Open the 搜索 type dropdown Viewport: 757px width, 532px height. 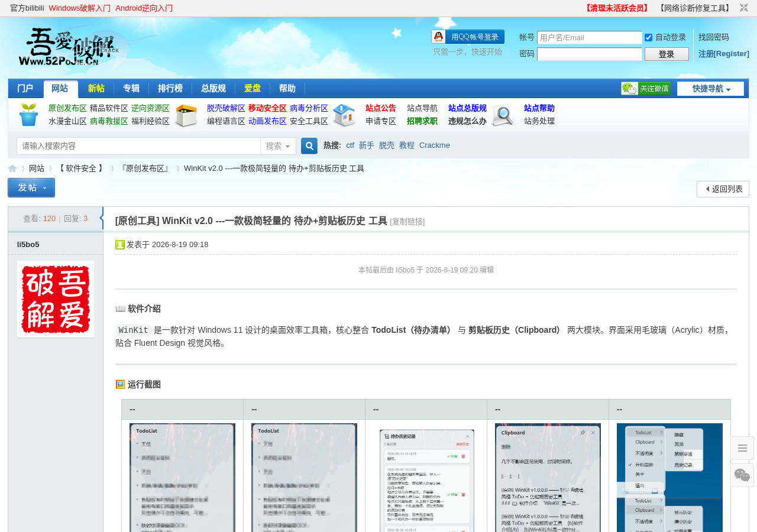278,146
